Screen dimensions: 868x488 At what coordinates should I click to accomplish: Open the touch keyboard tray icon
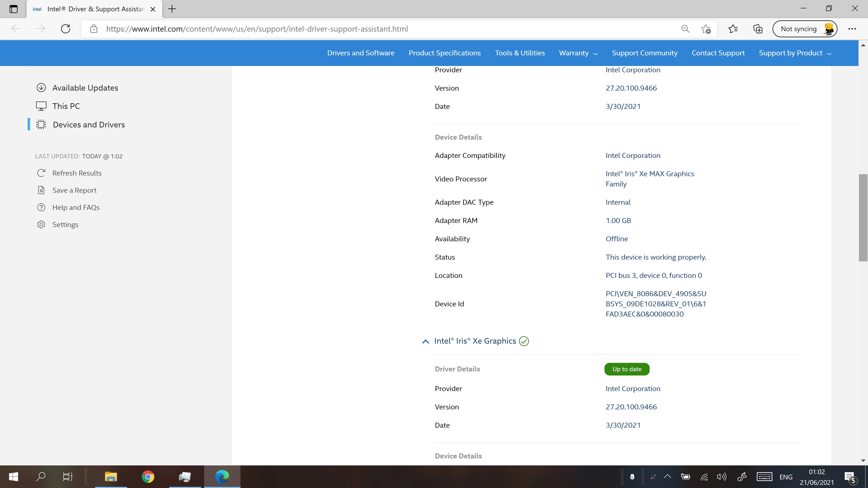[x=764, y=476]
